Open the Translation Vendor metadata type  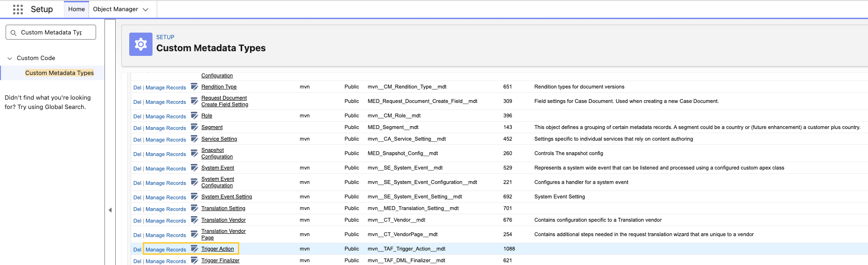click(x=223, y=220)
